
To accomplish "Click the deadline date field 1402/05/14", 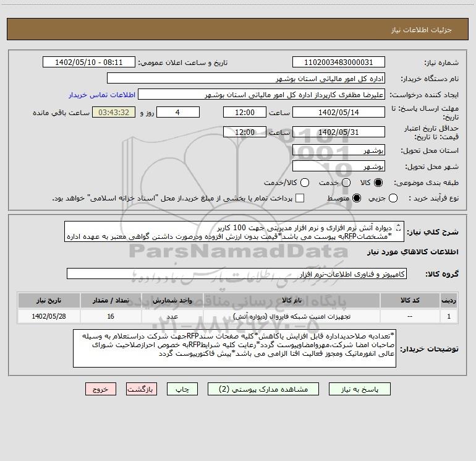I will click(339, 113).
